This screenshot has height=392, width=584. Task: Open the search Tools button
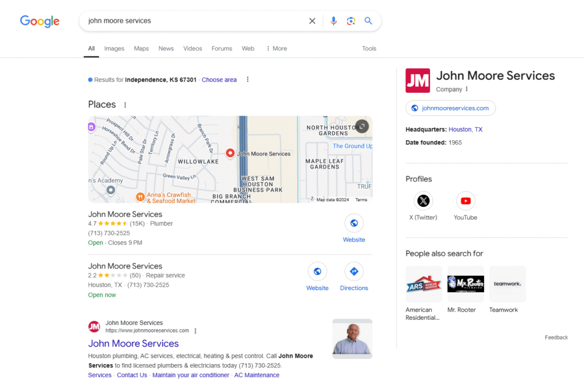coord(369,49)
